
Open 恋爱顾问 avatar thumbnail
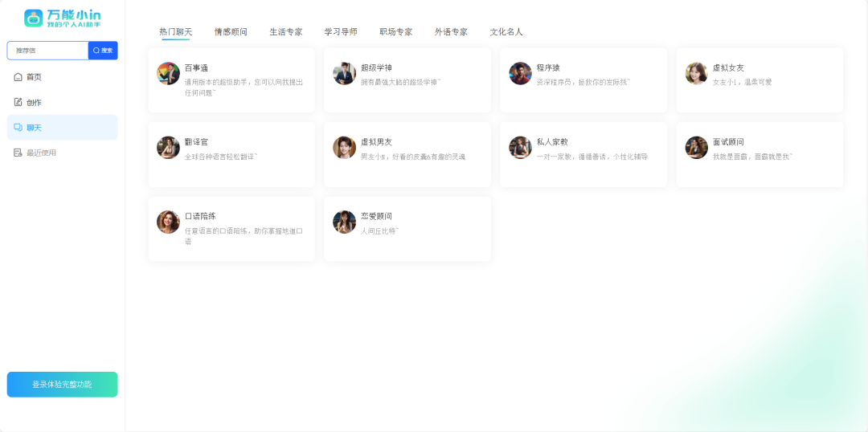point(344,222)
